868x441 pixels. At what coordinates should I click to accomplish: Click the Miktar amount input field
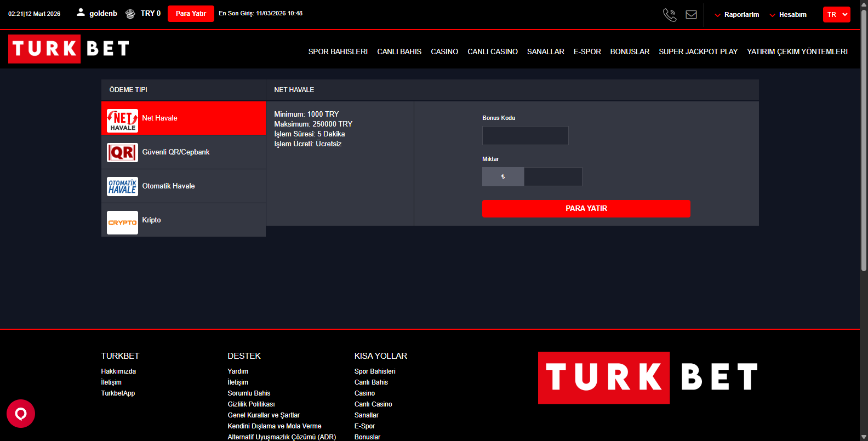pos(553,176)
